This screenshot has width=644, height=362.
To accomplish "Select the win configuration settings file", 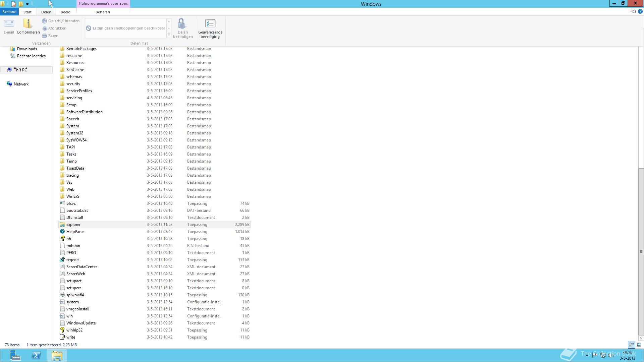I will 155,316.
